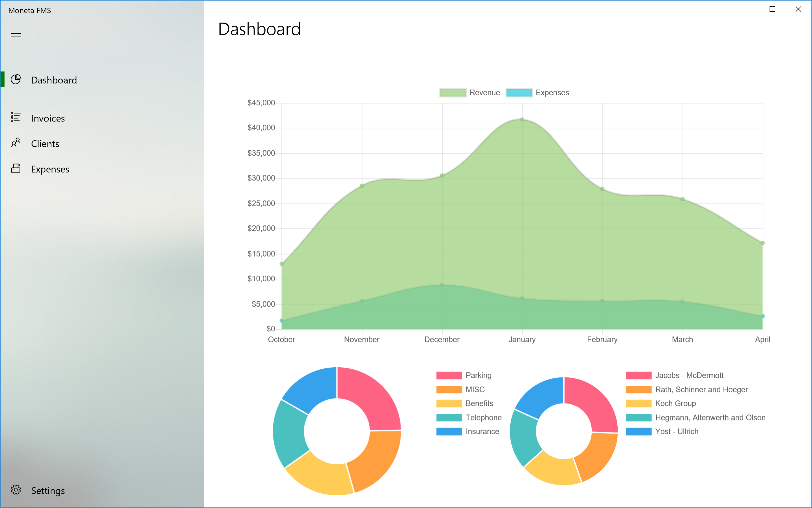Click the hamburger menu icon
This screenshot has height=508, width=812.
[x=16, y=34]
